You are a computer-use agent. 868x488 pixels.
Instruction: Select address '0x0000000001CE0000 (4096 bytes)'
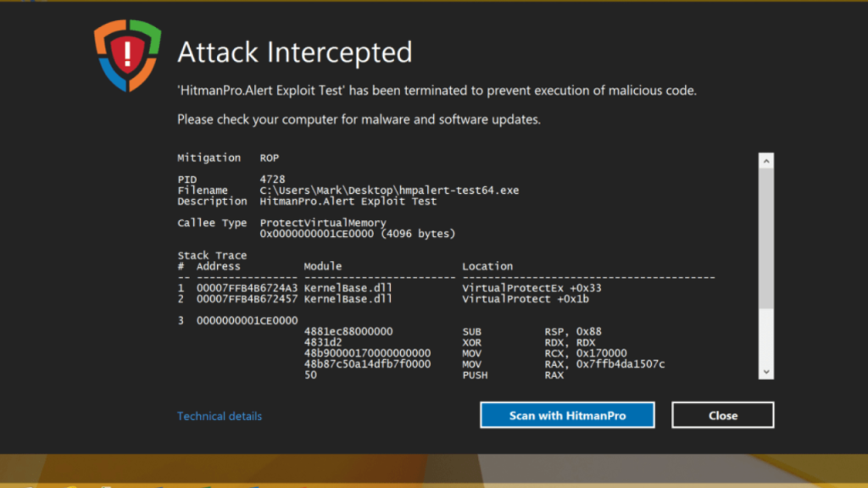[x=358, y=234]
